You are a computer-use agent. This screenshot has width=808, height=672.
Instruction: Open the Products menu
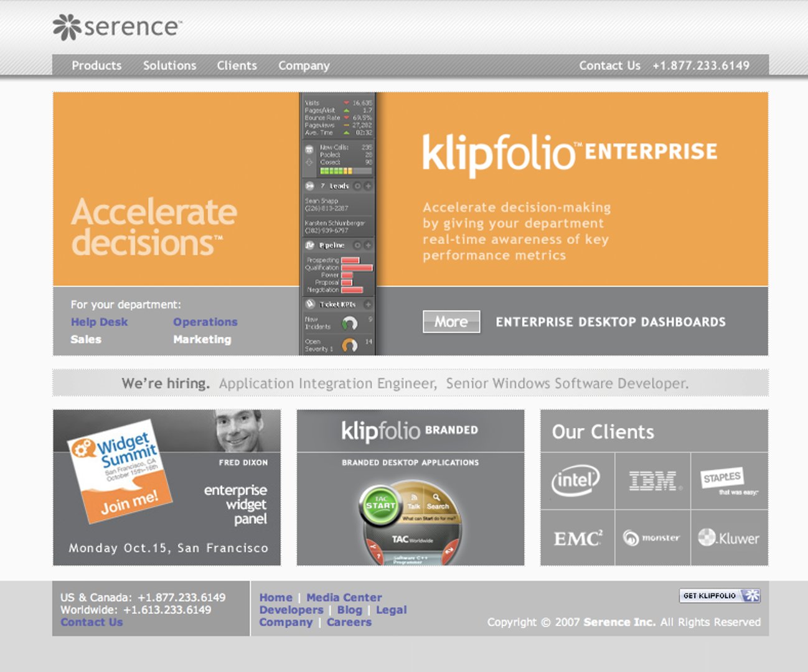(x=96, y=65)
